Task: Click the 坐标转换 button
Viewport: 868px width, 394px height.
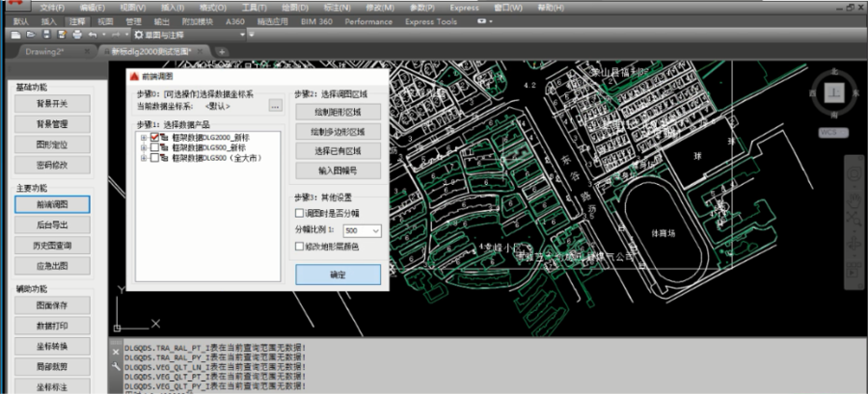Action: pos(52,346)
